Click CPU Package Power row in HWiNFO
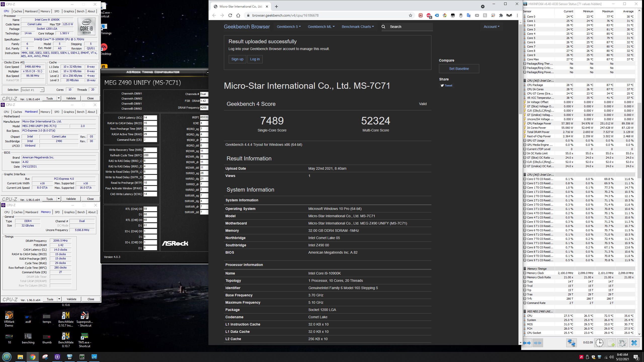 (579, 123)
